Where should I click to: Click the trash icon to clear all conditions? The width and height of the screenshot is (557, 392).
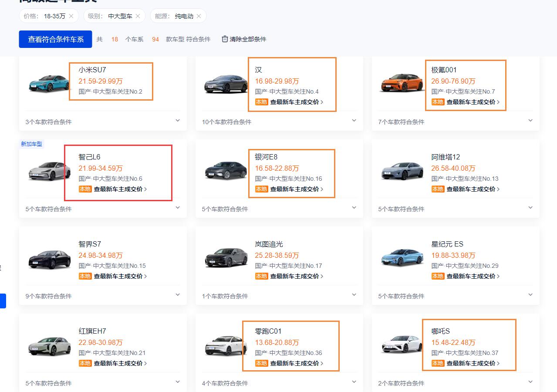(x=225, y=39)
